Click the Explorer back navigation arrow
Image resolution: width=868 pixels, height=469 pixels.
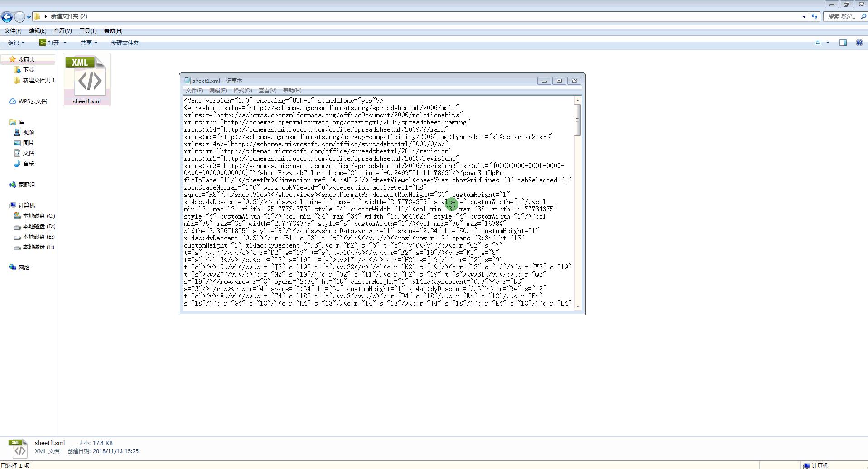(7, 17)
